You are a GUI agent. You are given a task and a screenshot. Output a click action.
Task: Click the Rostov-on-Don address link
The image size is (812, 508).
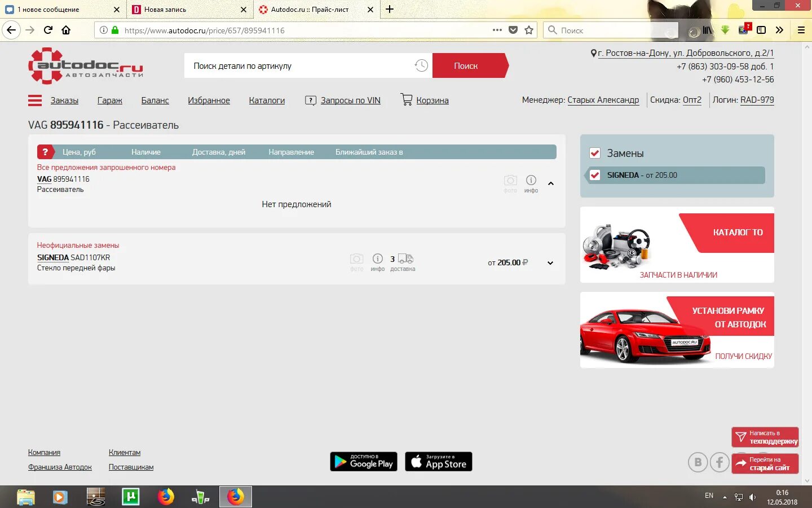point(686,53)
